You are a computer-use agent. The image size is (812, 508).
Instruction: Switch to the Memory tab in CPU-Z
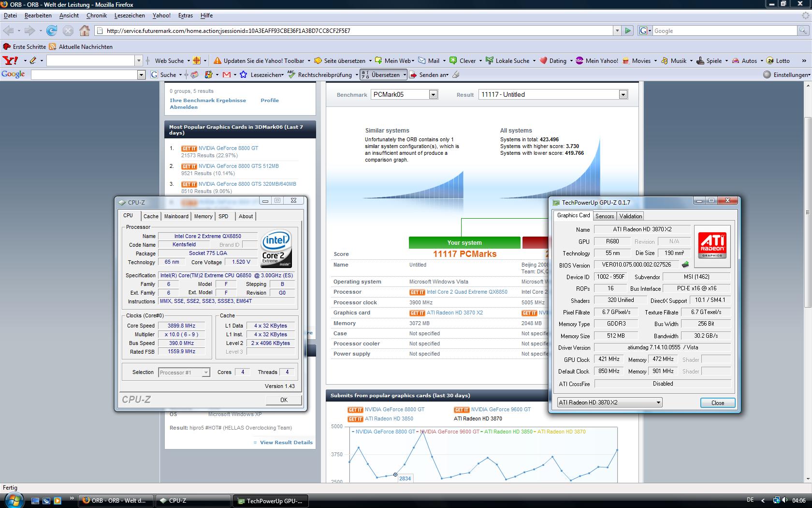tap(203, 216)
